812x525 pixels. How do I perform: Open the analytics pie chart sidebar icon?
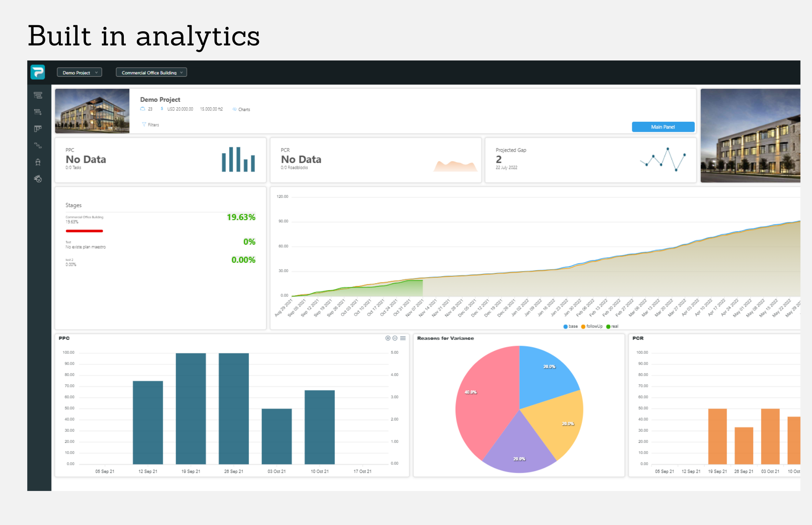(38, 179)
